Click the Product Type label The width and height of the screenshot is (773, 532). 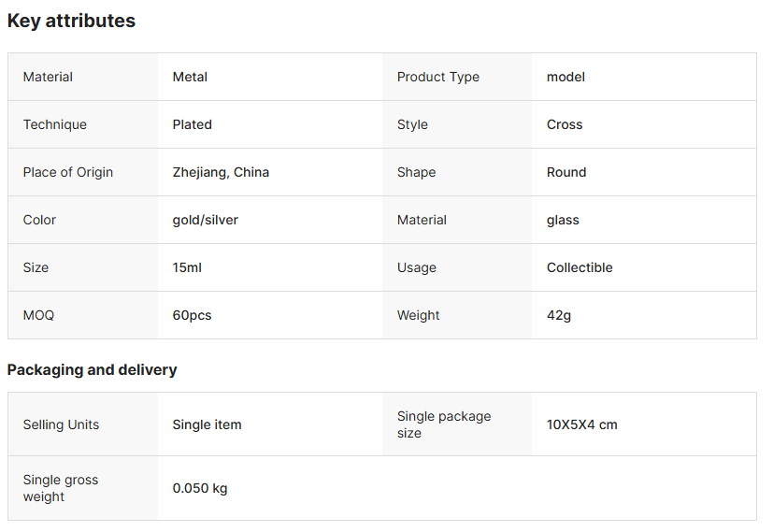(x=437, y=77)
